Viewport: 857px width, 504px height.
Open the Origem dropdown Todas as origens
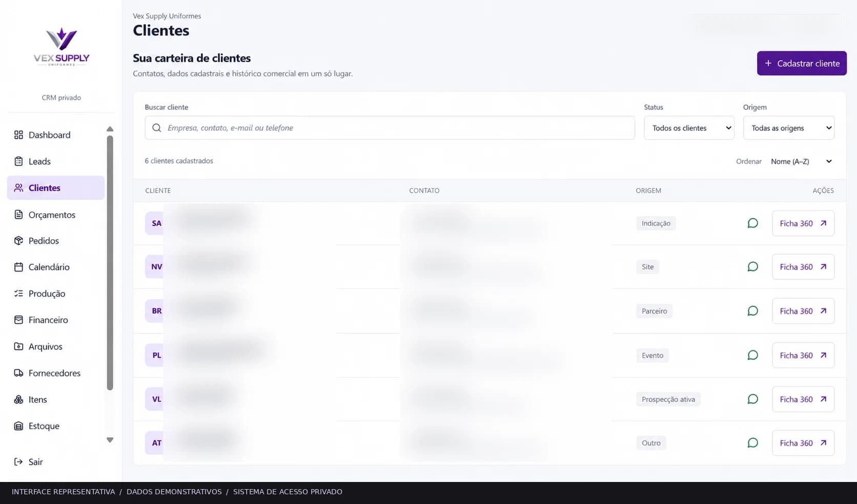789,128
